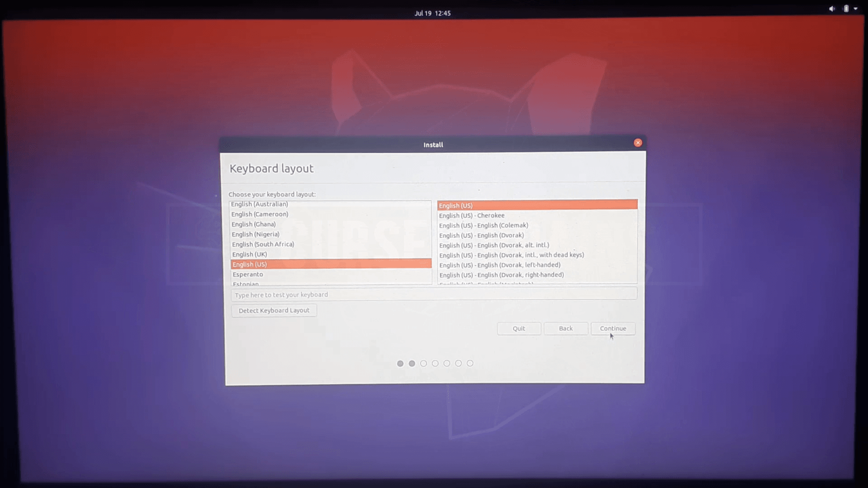Choose English (US) - English (Dvorak) variant
Image resolution: width=868 pixels, height=488 pixels.
[x=537, y=235]
